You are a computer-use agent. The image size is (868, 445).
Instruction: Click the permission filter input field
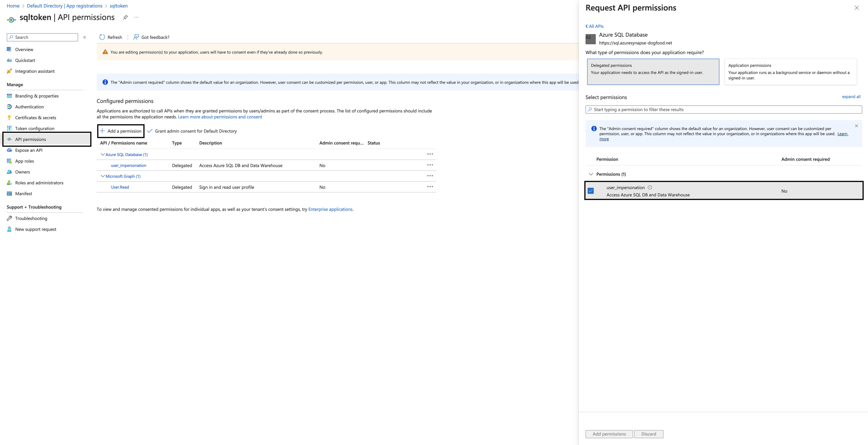(x=723, y=109)
